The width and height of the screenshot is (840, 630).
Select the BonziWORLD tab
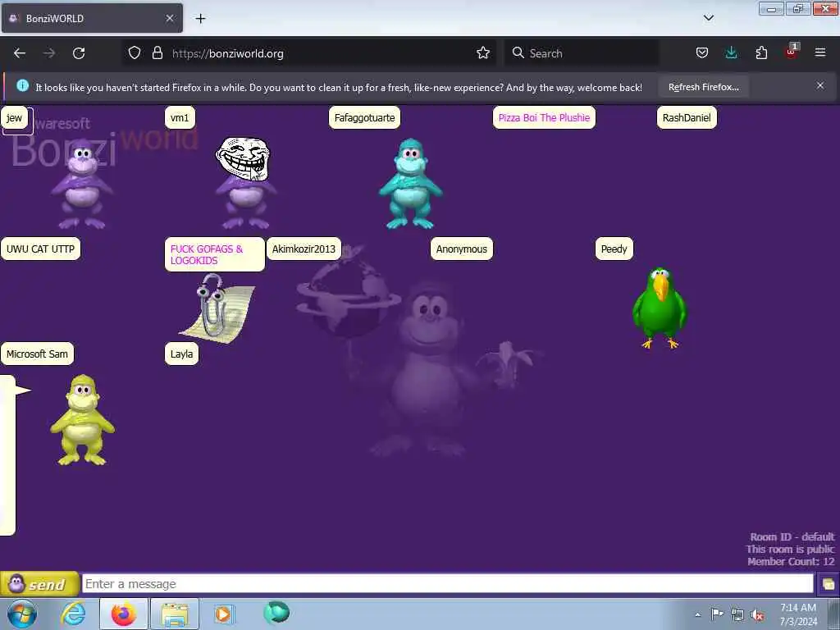92,18
